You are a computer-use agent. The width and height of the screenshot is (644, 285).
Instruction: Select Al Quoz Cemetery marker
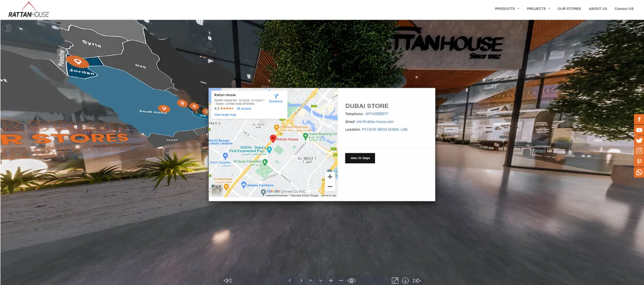tap(265, 162)
